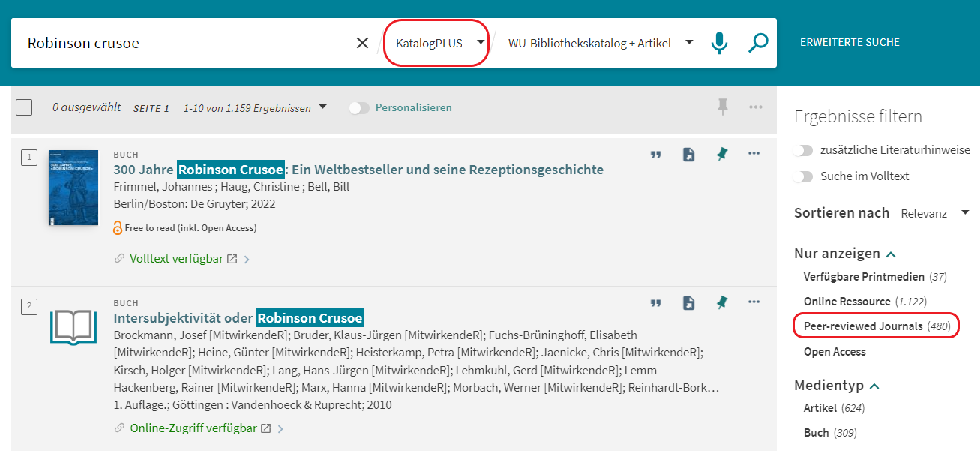The height and width of the screenshot is (451, 980).
Task: Pin the first result '300 Jahre Robinson Crusoe'
Action: click(x=722, y=155)
